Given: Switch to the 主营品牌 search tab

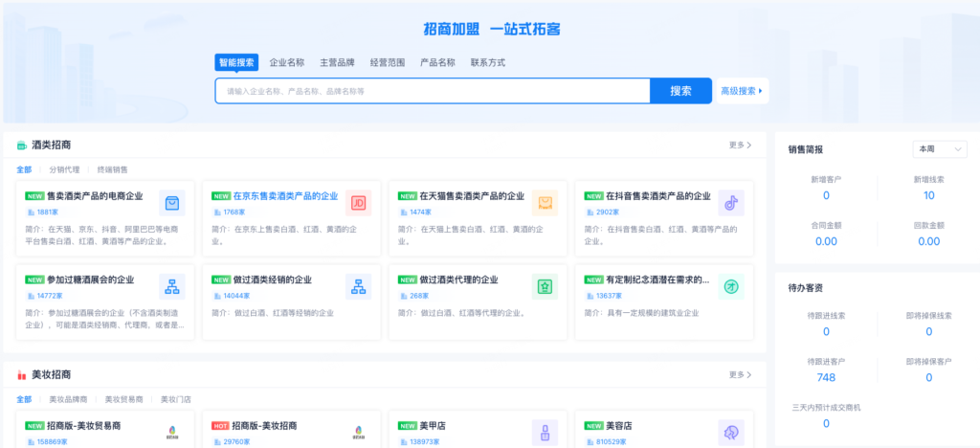Looking at the screenshot, I should (x=337, y=62).
